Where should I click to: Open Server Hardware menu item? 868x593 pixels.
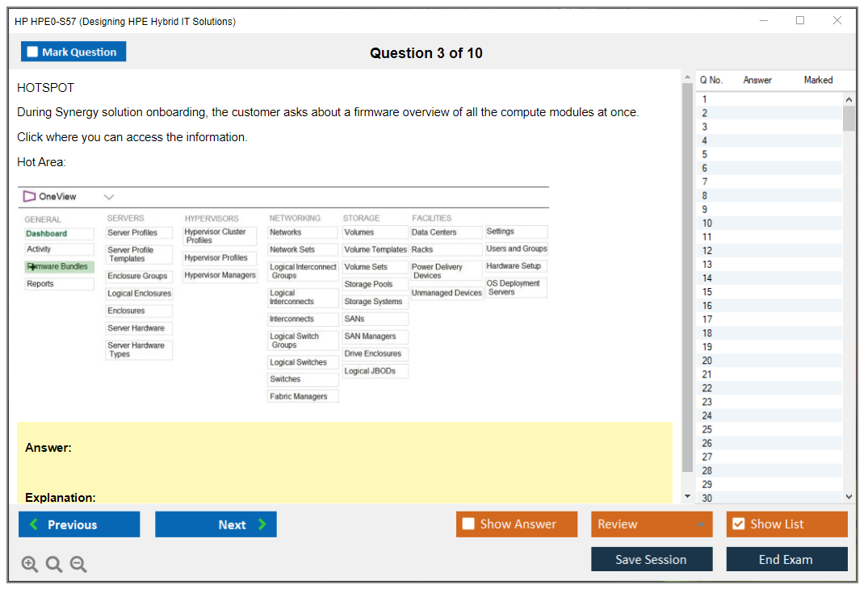(x=138, y=328)
